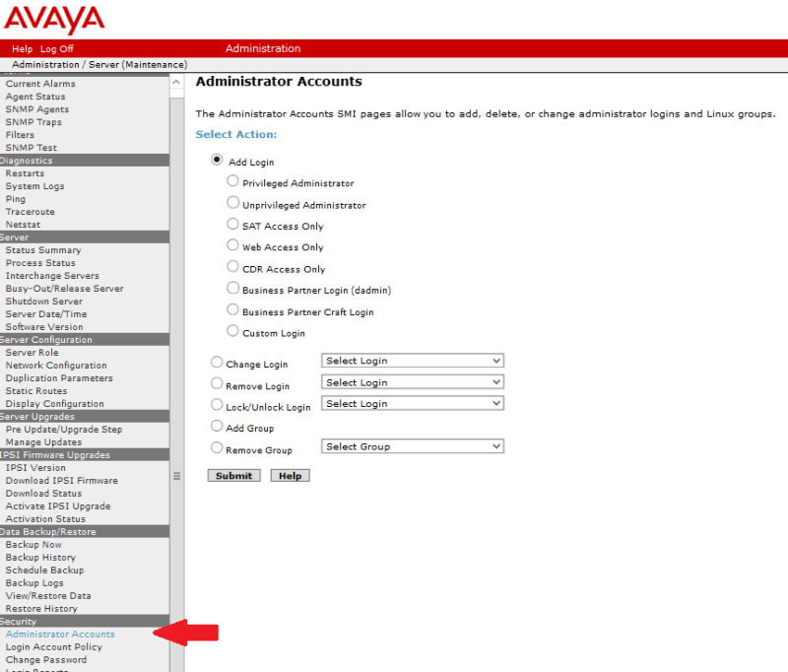View IPSI Version
The height and width of the screenshot is (672, 788).
click(x=35, y=468)
